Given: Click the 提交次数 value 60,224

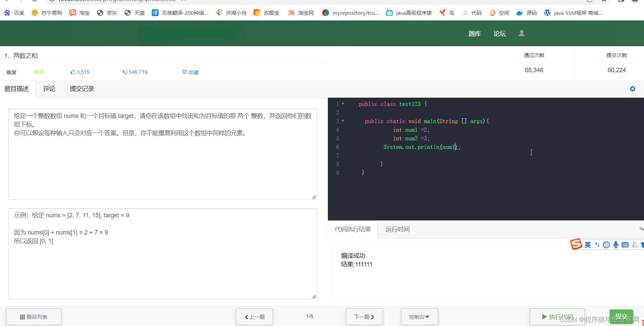Looking at the screenshot, I should (x=616, y=70).
